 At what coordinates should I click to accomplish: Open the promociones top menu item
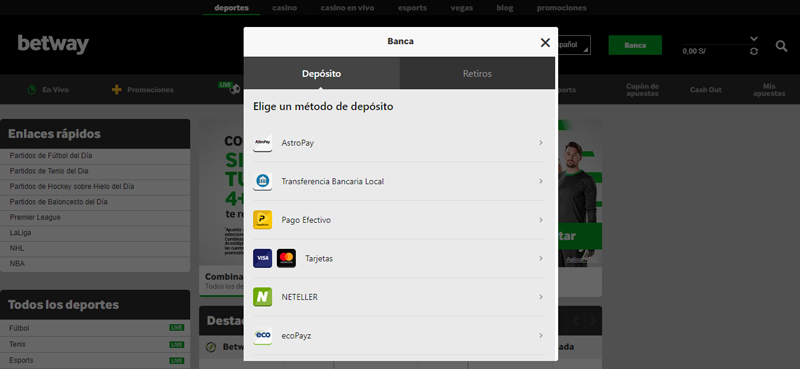561,8
